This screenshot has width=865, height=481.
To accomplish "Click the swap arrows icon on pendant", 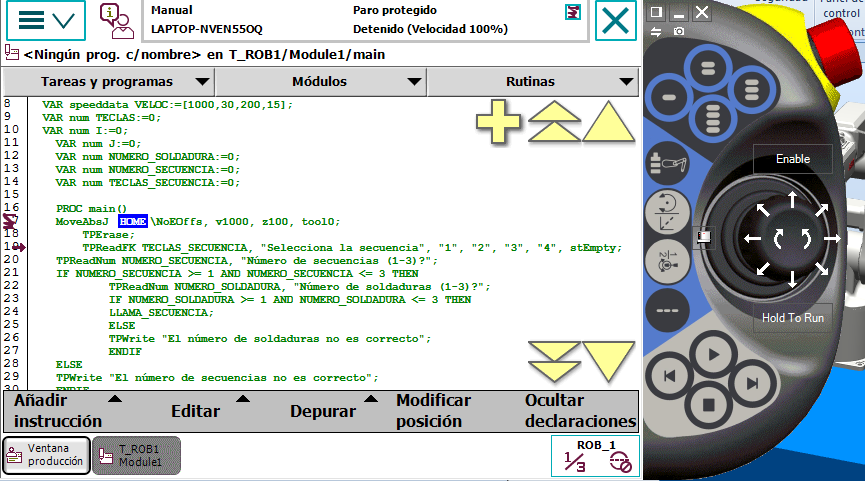I will 656,31.
